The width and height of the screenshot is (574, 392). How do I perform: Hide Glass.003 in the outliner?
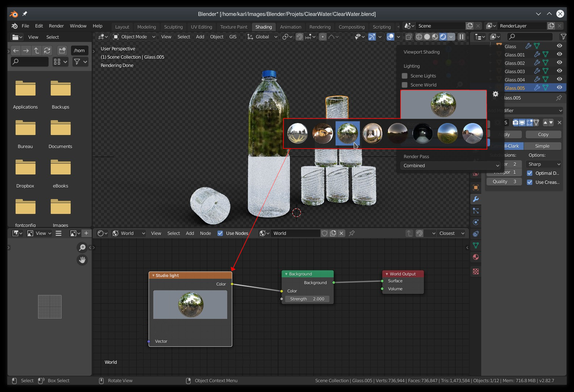560,71
